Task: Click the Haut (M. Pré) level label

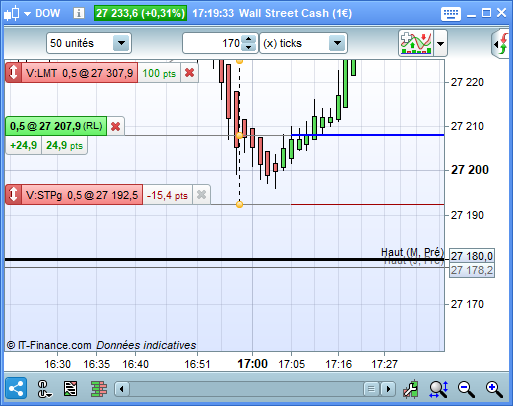Action: point(412,252)
